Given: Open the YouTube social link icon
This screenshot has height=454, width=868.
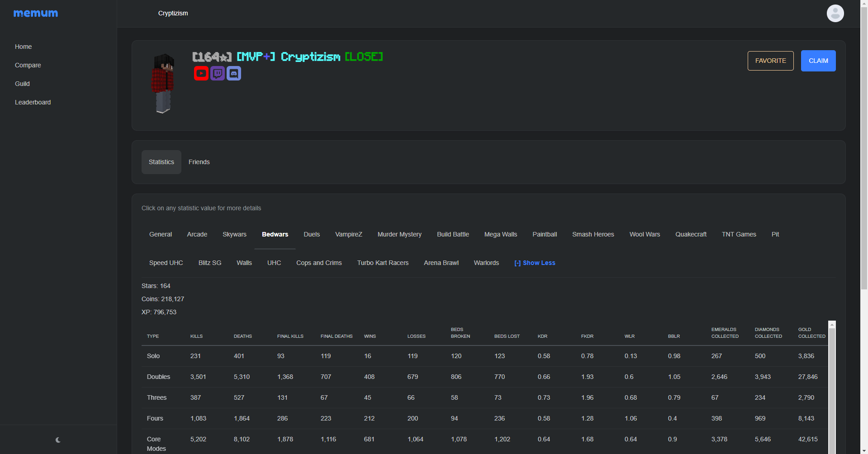Looking at the screenshot, I should pos(201,73).
